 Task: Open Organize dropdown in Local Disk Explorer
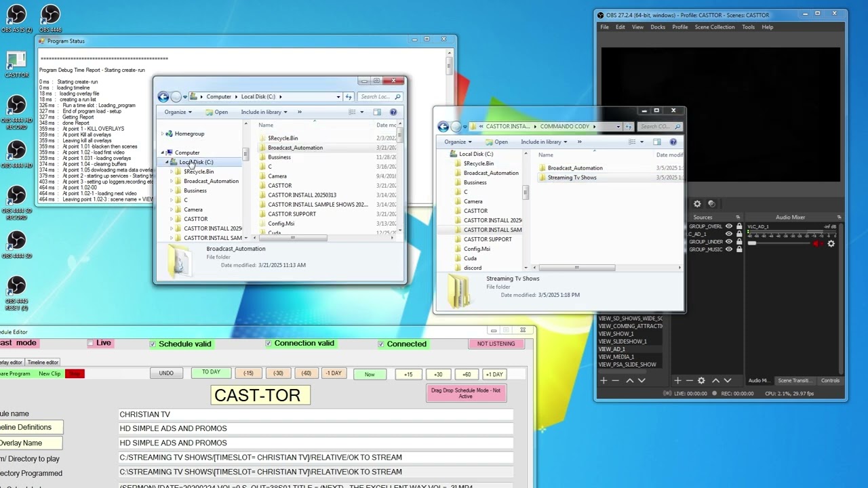click(x=178, y=112)
